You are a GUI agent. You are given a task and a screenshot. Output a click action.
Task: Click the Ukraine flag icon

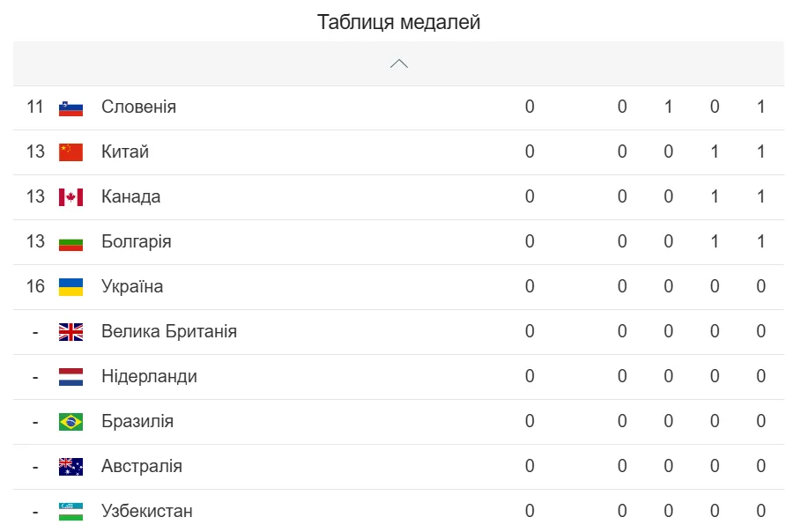(70, 287)
